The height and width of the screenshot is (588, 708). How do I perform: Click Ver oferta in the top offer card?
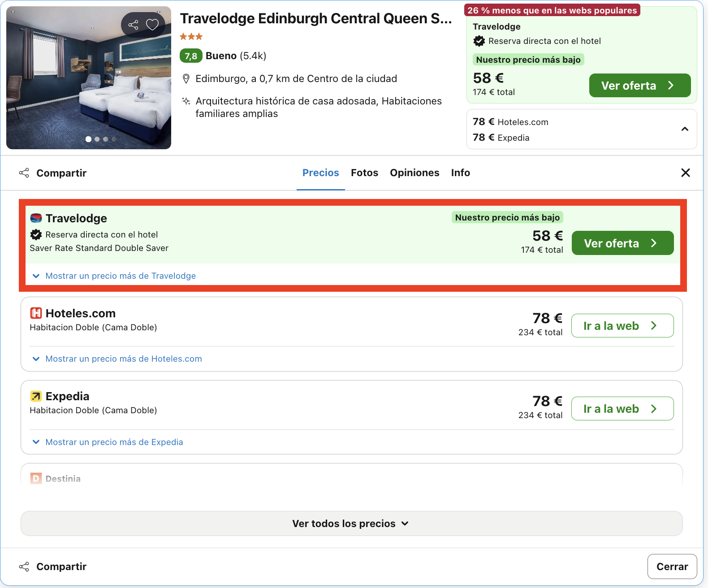point(640,85)
